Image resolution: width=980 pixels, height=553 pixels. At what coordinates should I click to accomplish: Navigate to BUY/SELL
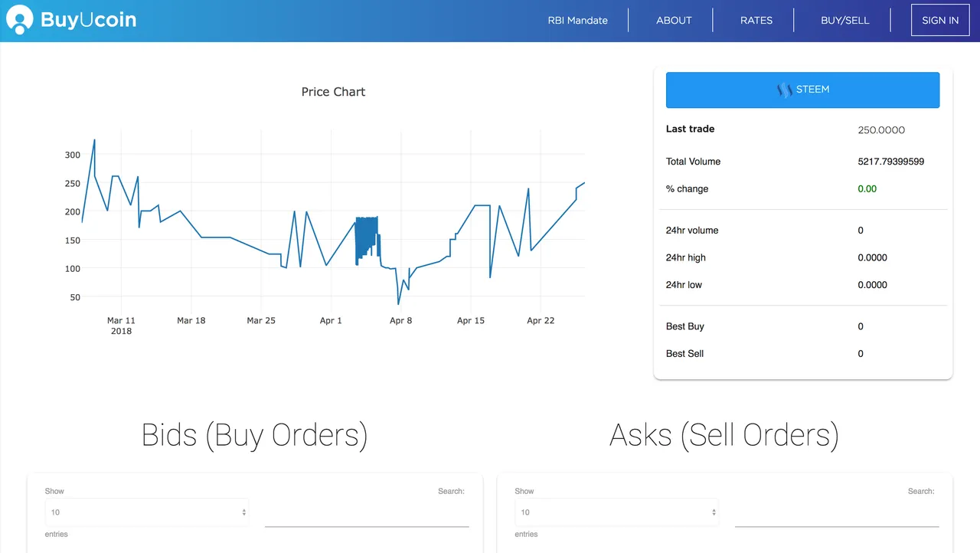(x=845, y=21)
